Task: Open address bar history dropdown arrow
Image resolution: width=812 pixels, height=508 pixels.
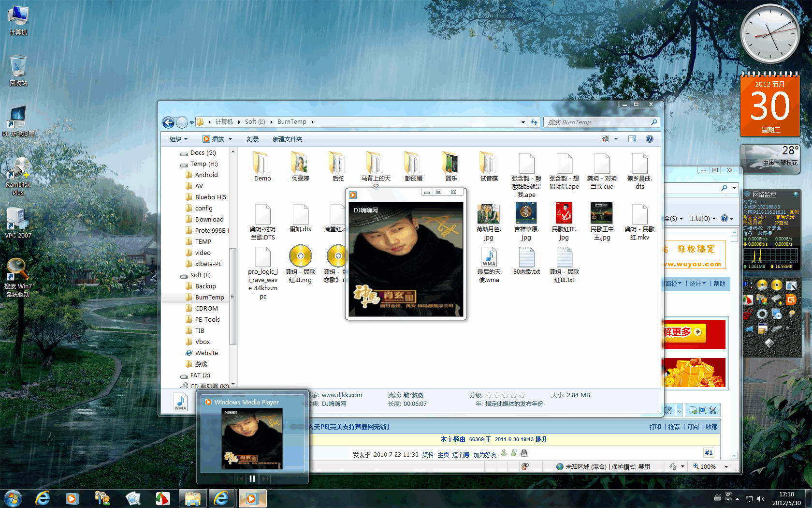Action: (x=523, y=122)
